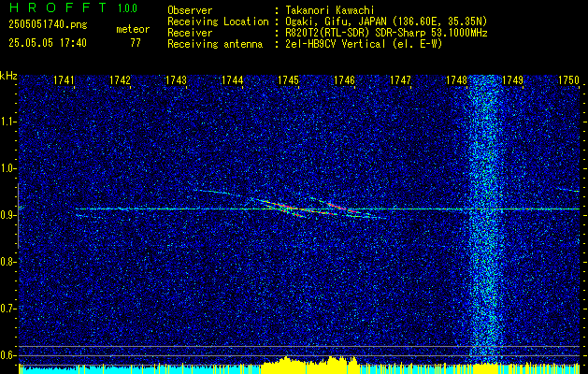This screenshot has width=588, height=374.
Task: Click the version number 1.0.0
Action: [x=127, y=8]
